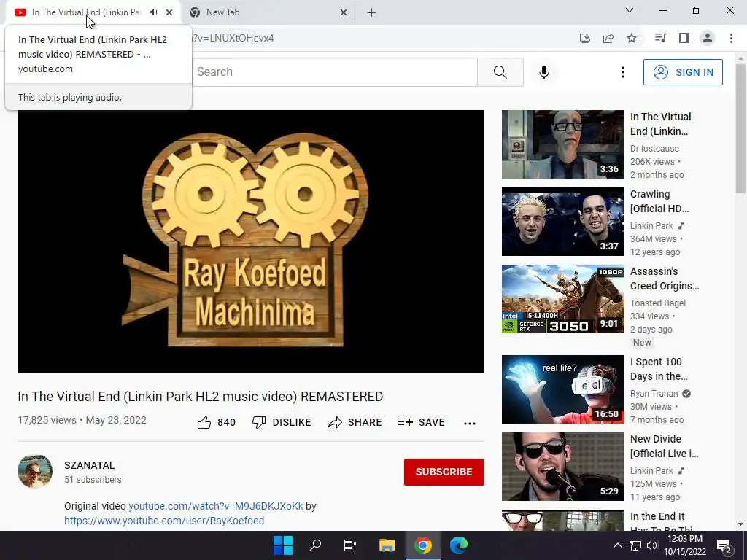The image size is (747, 560).
Task: Type in the YouTube Search field
Action: pos(333,72)
